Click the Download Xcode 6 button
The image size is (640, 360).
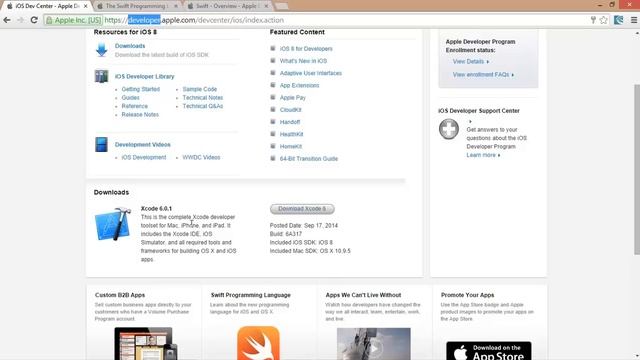coord(302,209)
